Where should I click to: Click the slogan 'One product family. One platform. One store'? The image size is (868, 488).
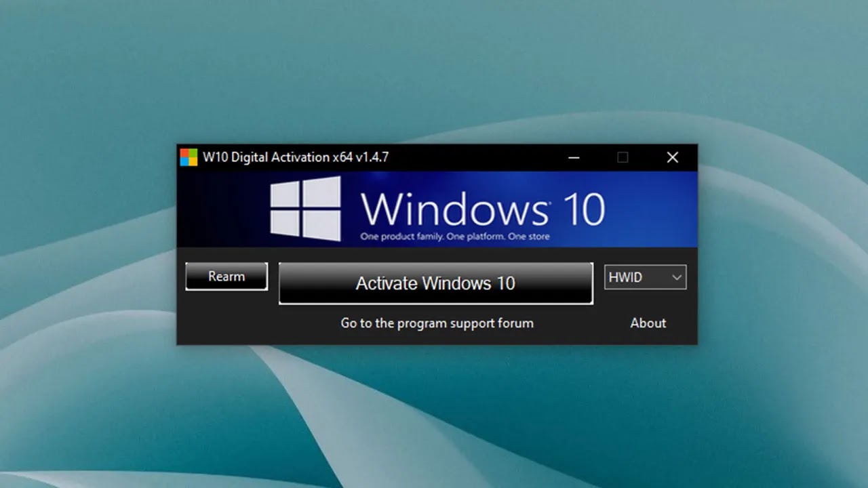point(455,237)
